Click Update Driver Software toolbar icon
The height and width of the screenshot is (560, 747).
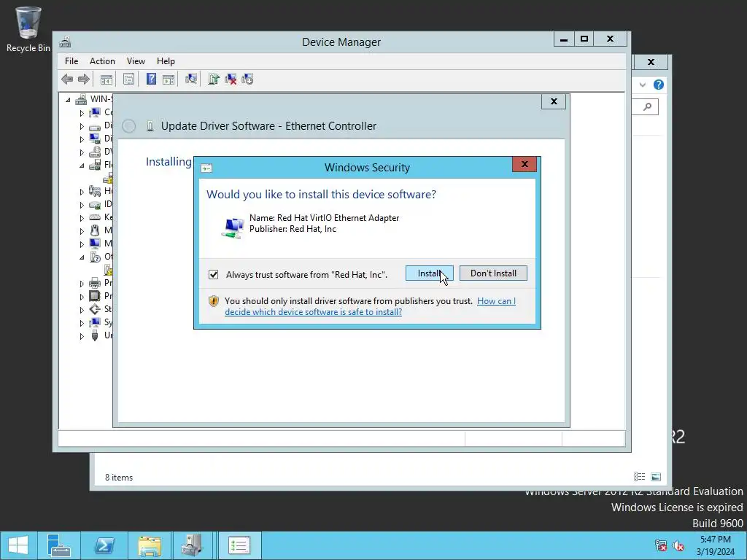pos(214,79)
